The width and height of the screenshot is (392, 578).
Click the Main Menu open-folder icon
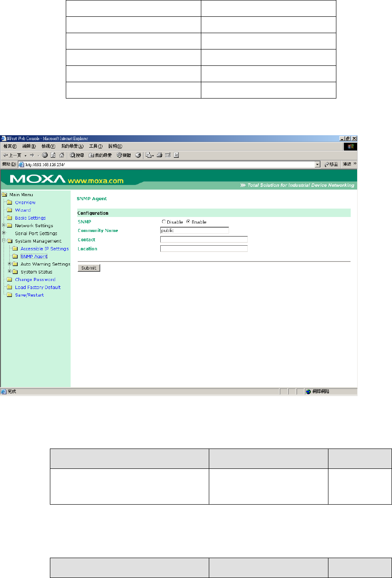coord(5,194)
